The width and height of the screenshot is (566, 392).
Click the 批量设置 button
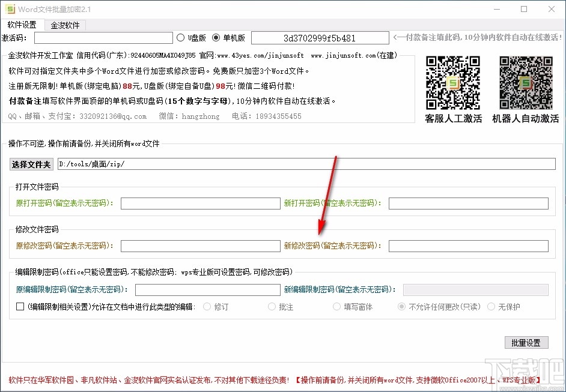click(x=526, y=342)
